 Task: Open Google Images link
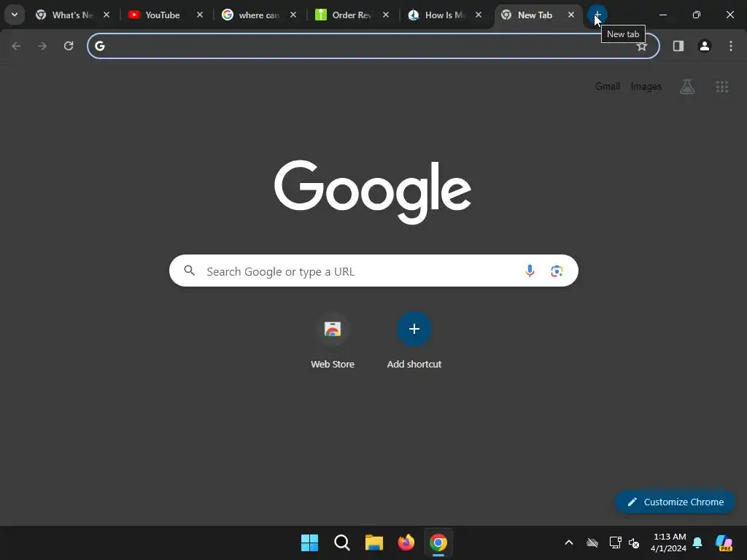(646, 86)
